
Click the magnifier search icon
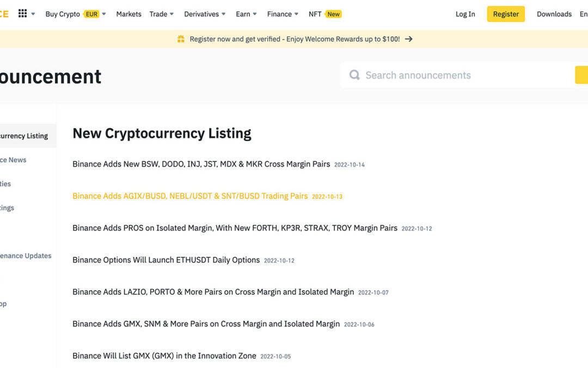(x=354, y=75)
